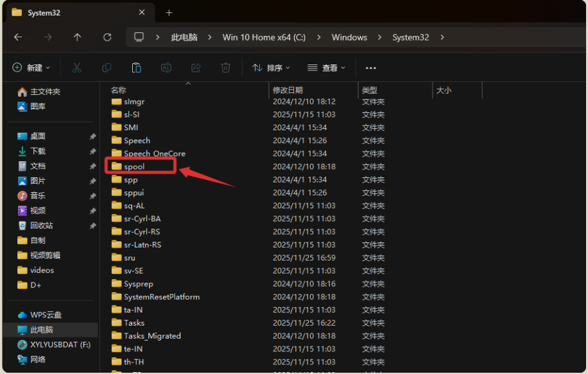Add a new tab with plus button
The height and width of the screenshot is (374, 588).
tap(169, 12)
